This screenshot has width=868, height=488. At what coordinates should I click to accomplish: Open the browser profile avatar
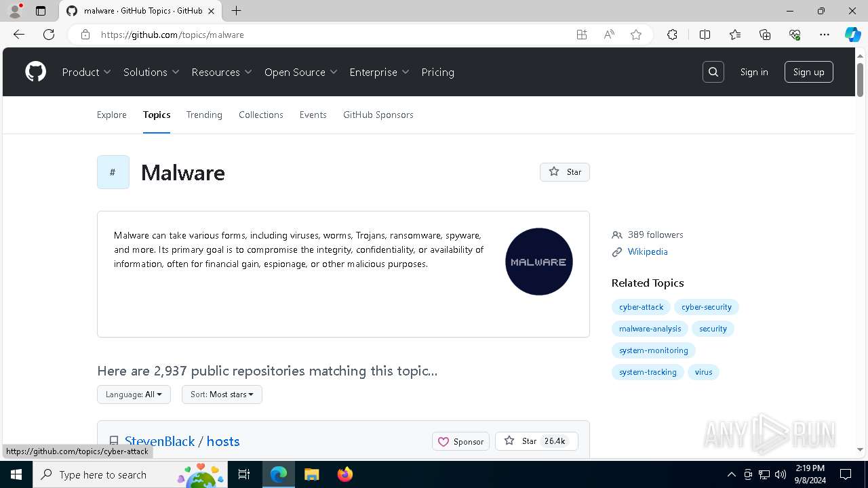pos(15,11)
